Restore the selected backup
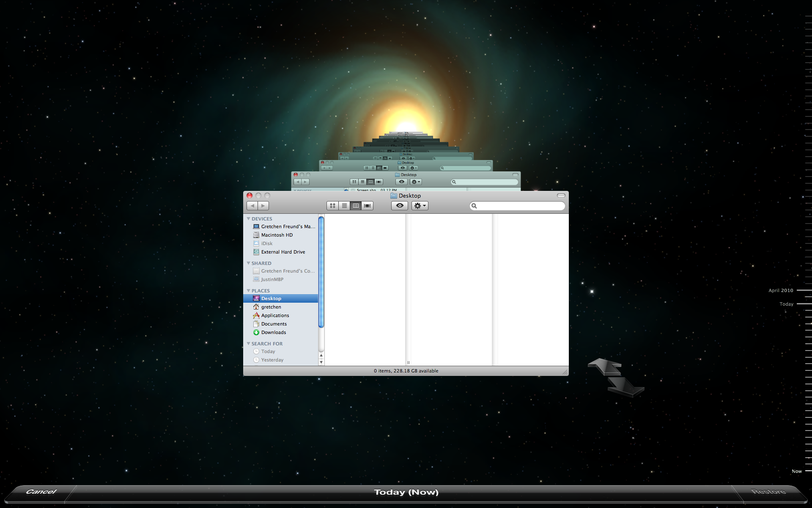 pyautogui.click(x=769, y=491)
